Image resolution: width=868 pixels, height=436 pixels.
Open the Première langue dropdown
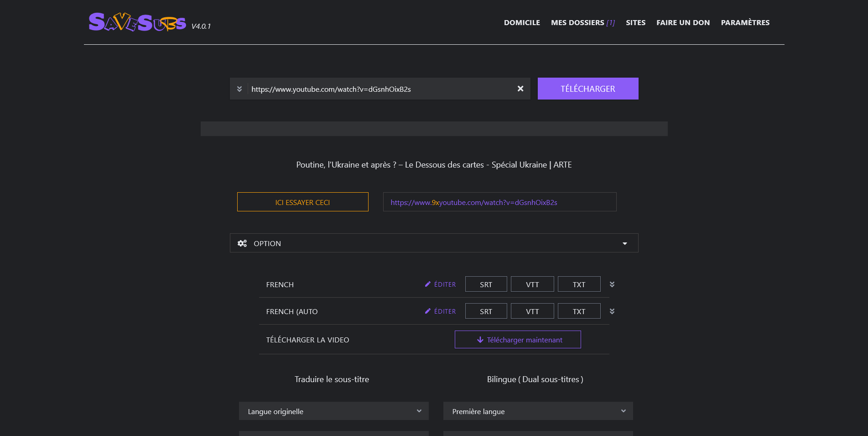[x=538, y=411]
